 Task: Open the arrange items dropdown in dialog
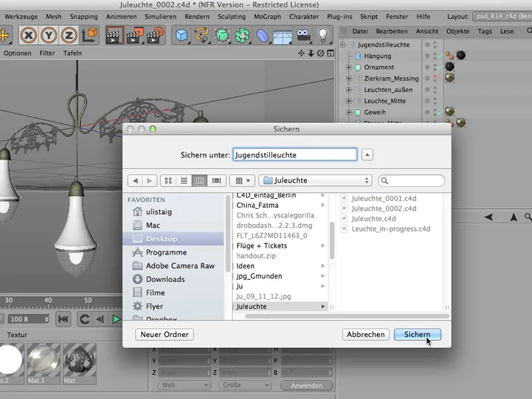(x=242, y=180)
